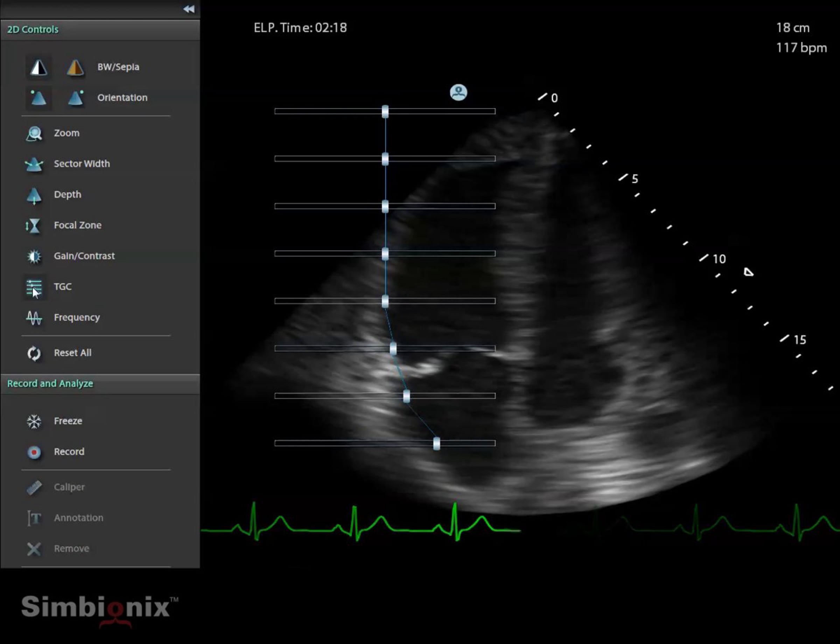Click the top TGC slider handle

[385, 112]
